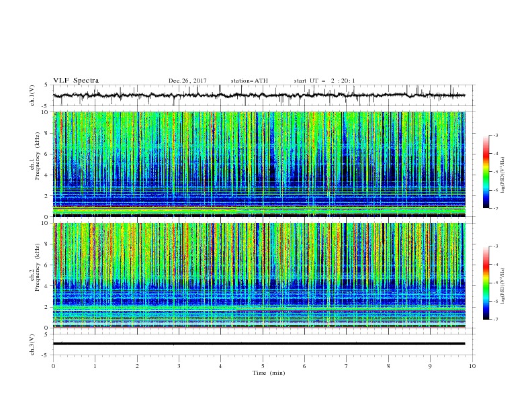Click time axis tick label "6"
Viewport: 532px width, 411px height.
[304, 366]
